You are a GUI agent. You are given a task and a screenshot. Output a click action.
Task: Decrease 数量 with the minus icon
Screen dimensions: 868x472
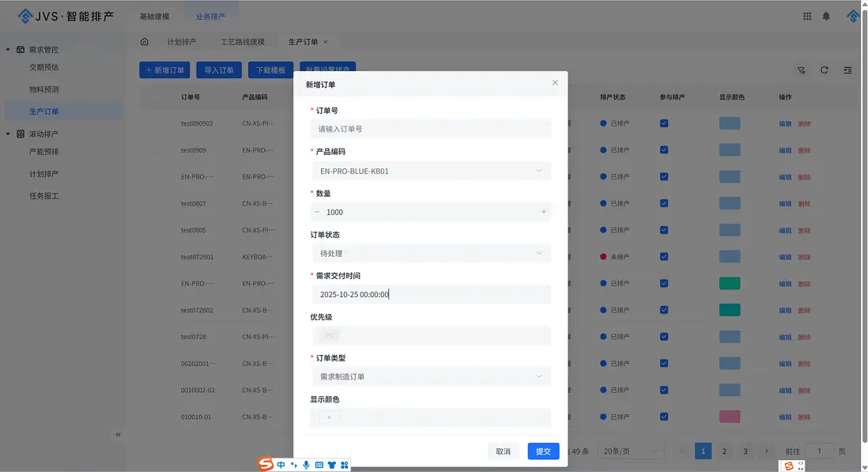pyautogui.click(x=318, y=212)
